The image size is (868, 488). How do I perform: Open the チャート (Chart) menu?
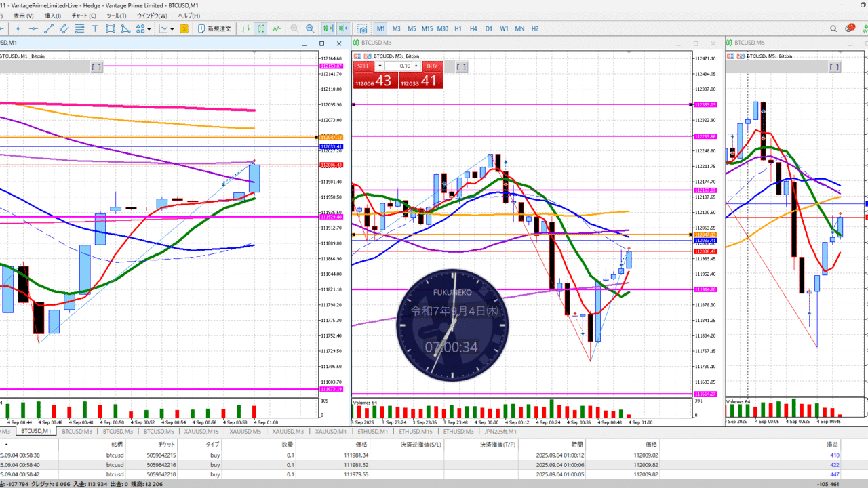pyautogui.click(x=83, y=16)
